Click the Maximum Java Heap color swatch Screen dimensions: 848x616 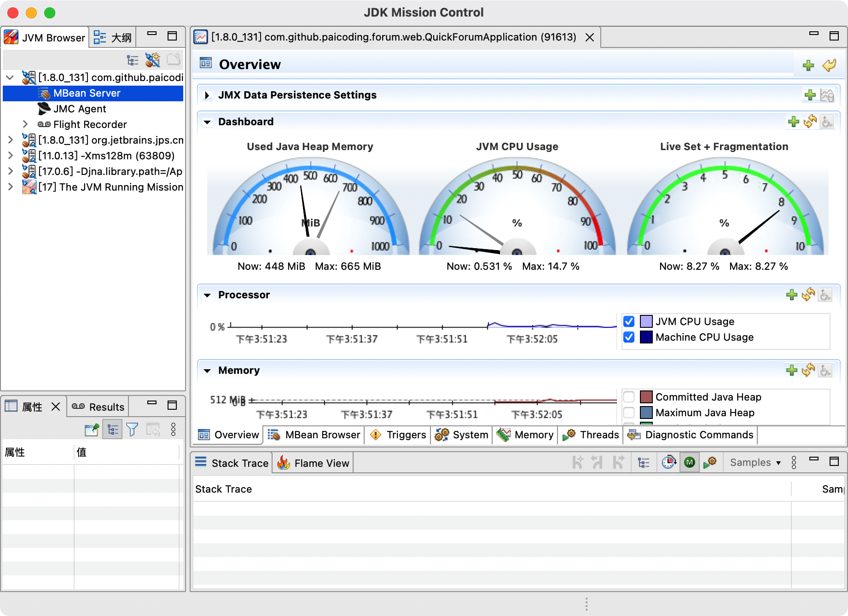646,413
